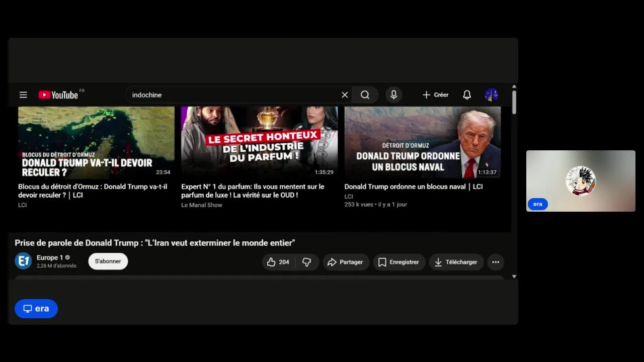Click the blue era screen-share label

[x=36, y=309]
